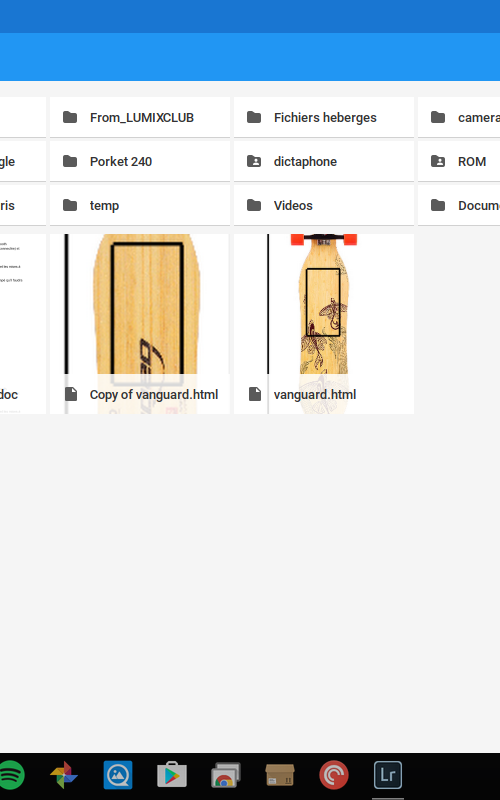Open the Google Play Store icon
This screenshot has height=800, width=500.
pyautogui.click(x=172, y=775)
